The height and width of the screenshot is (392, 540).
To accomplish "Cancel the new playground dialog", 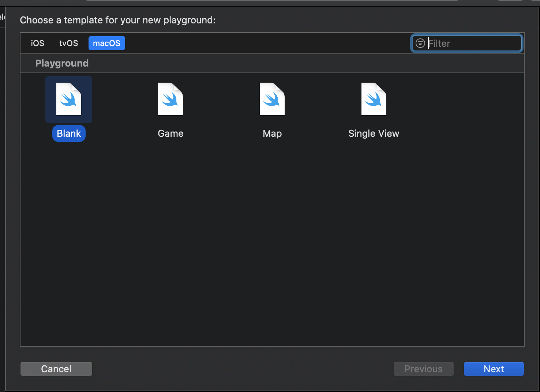I will point(56,369).
